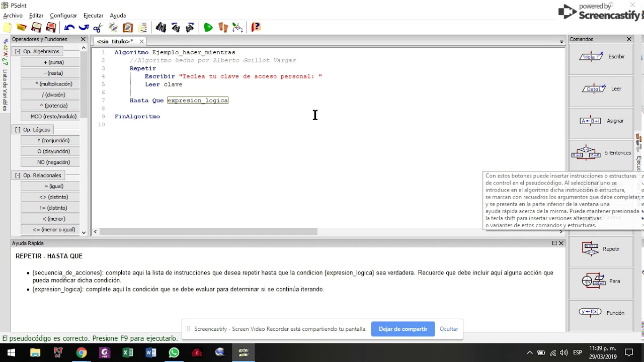Open a file using the folder icon
Screen dimensions: 644x362
click(x=22, y=28)
